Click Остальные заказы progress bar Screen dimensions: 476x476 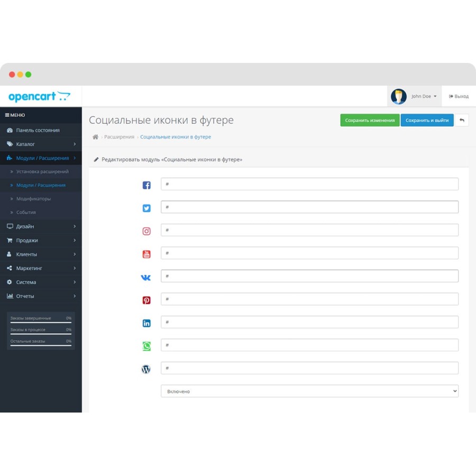click(x=41, y=345)
